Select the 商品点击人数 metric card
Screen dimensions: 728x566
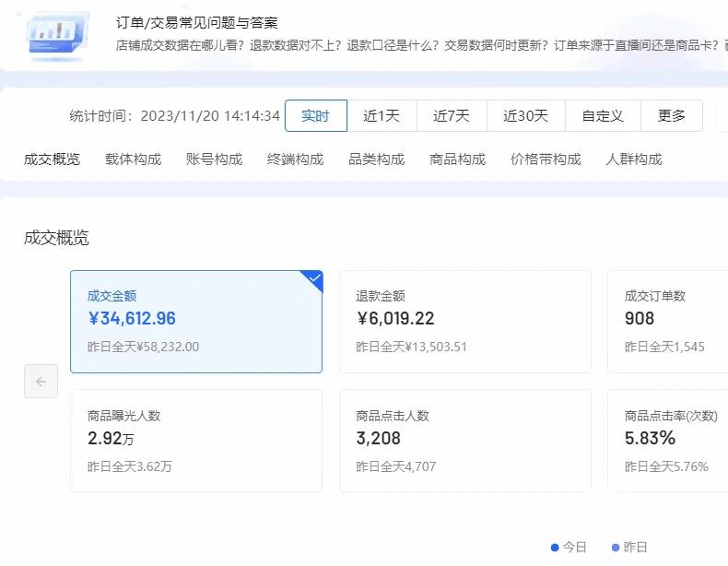tap(465, 441)
